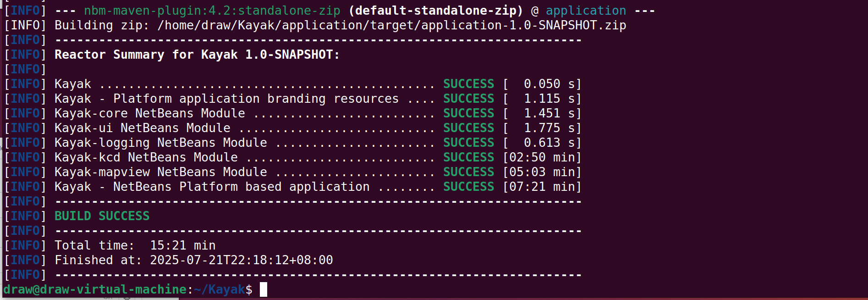Click 'nbm-maven-plugin:4.2:standalone-zip' text
868x300 pixels.
pyautogui.click(x=212, y=11)
